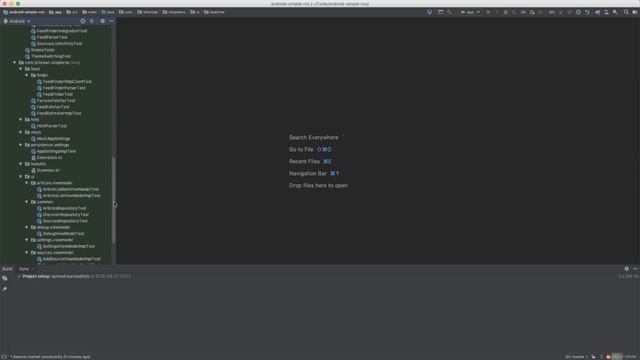The image size is (640, 360).
Task: Select android-simple-rss in the navigation bar
Action: (24, 12)
